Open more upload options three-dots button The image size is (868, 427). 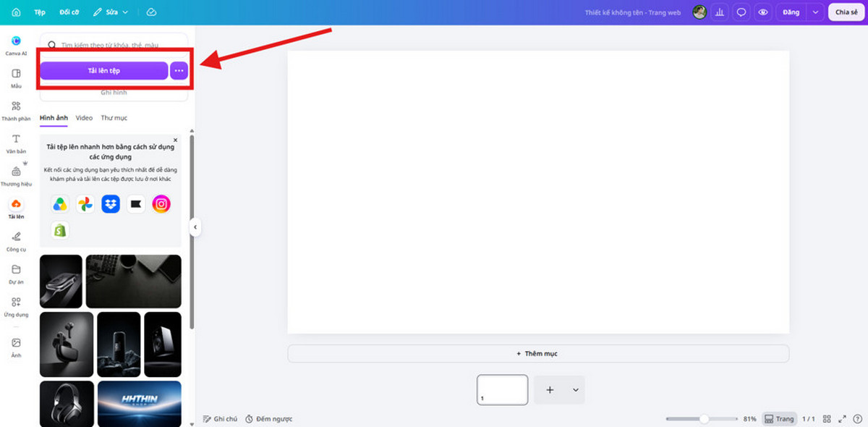(179, 70)
